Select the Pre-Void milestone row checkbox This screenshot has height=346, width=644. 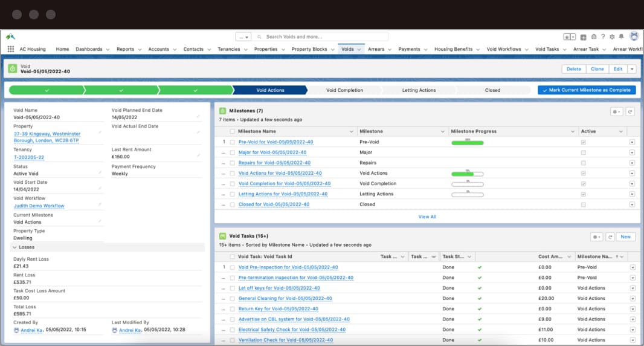tap(233, 142)
